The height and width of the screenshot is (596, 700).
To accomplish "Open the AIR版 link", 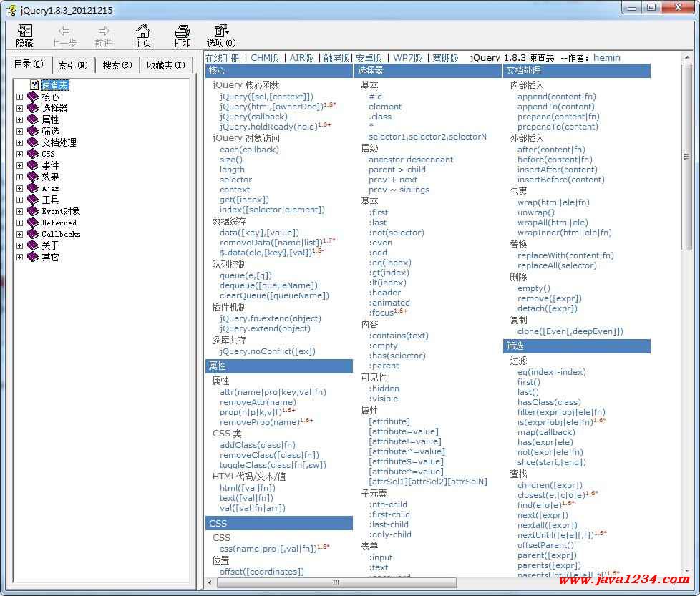I will (301, 58).
